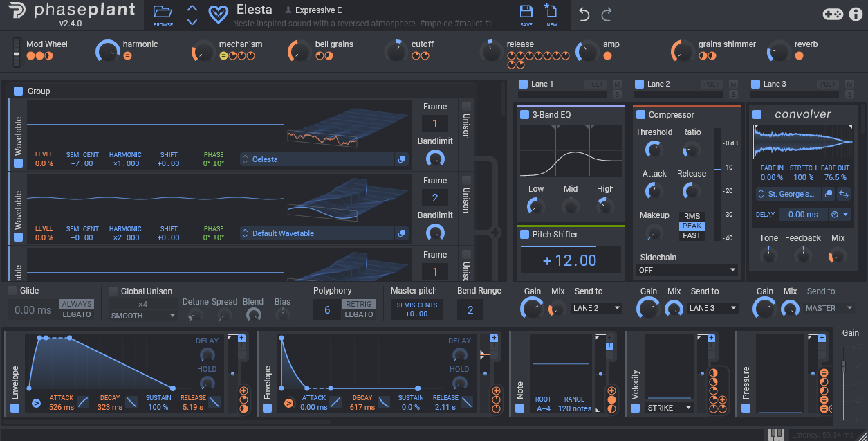Image resolution: width=868 pixels, height=441 pixels.
Task: Select RMS compressor mode
Action: click(692, 217)
